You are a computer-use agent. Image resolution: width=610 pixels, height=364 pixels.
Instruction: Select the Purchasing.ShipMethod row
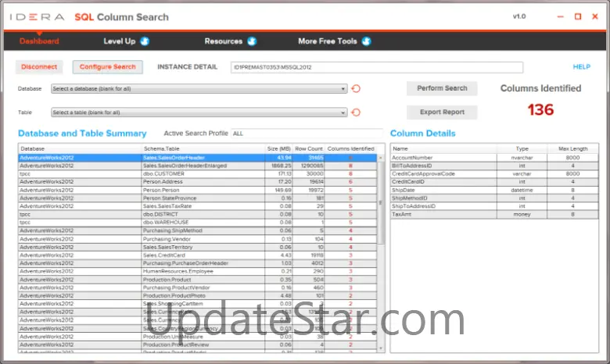coord(198,230)
